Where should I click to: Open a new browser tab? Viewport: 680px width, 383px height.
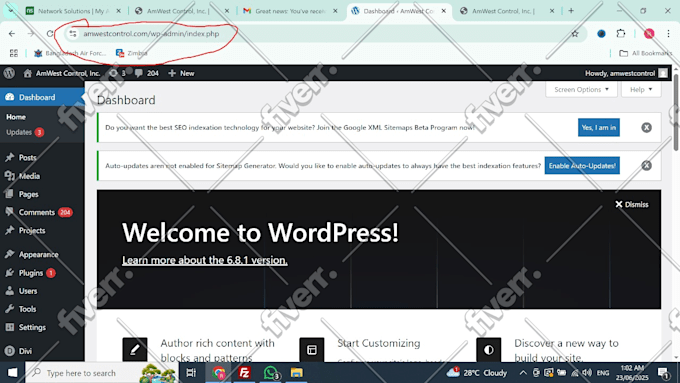coord(571,11)
